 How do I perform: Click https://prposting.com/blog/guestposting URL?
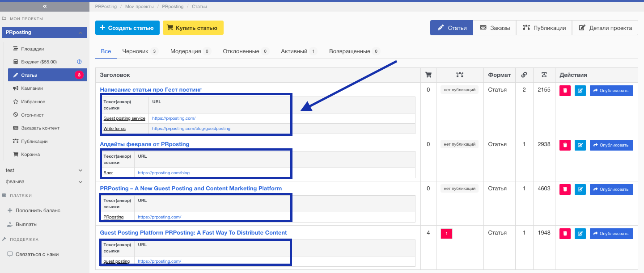coord(191,129)
